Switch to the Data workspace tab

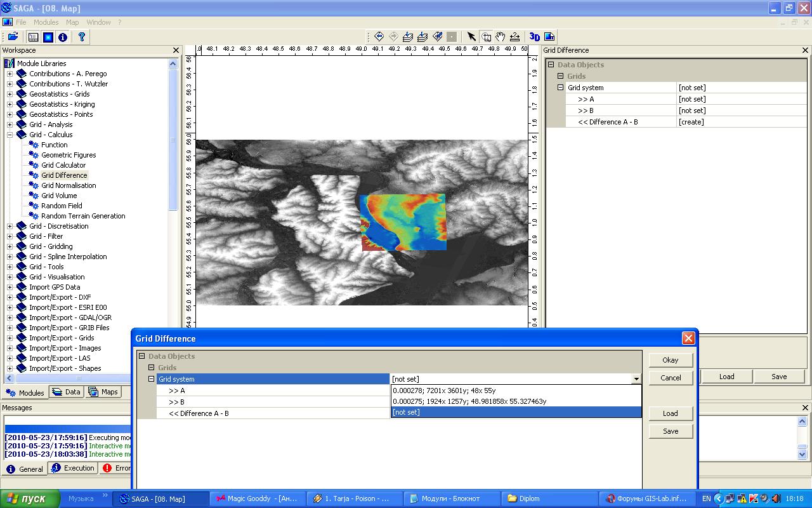(x=67, y=392)
